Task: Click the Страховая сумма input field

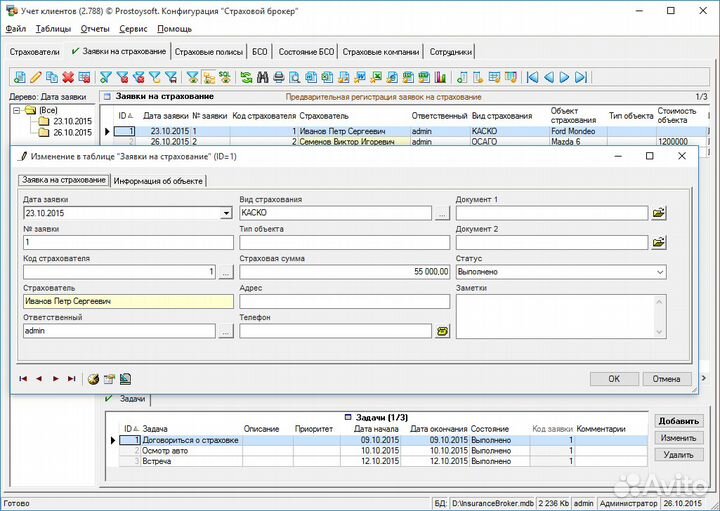Action: point(344,271)
